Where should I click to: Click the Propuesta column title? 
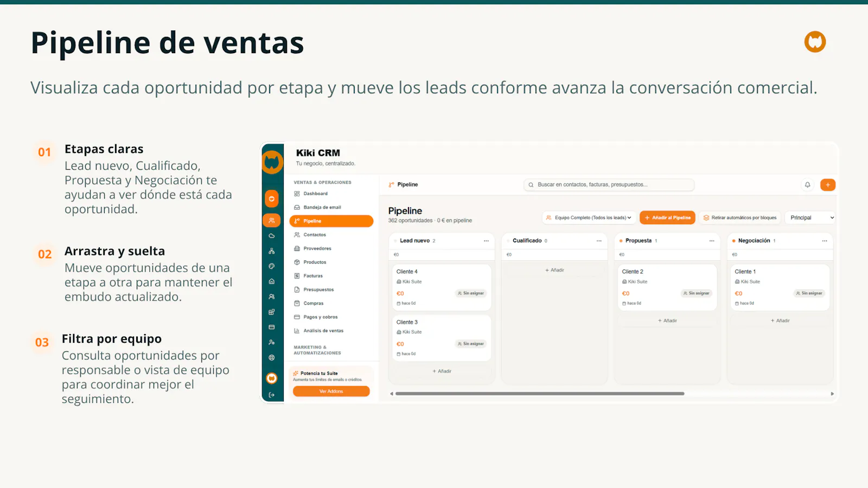(638, 241)
